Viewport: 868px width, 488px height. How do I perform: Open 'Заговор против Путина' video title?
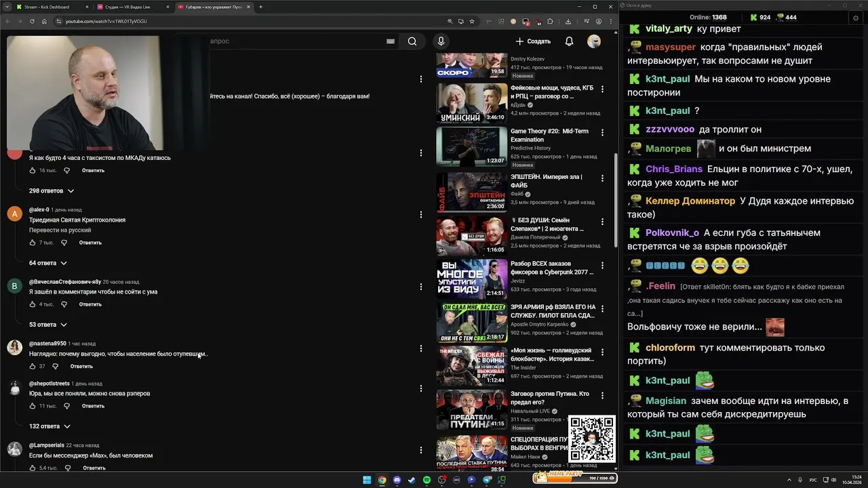550,398
